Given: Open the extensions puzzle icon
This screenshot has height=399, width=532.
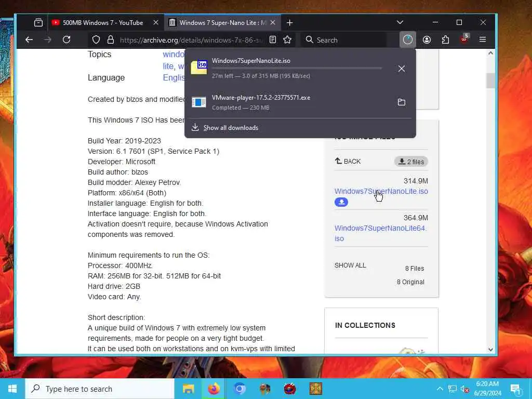Looking at the screenshot, I should (x=445, y=39).
